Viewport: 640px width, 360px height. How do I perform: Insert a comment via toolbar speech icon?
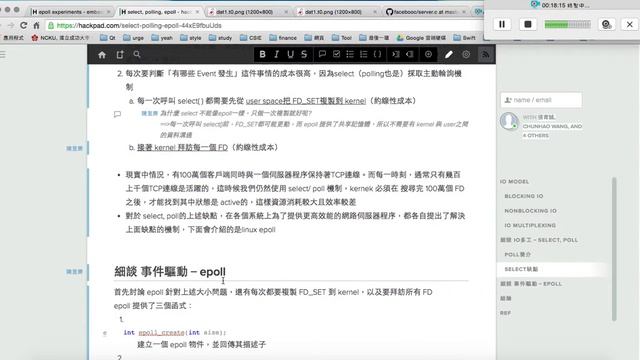[x=322, y=54]
